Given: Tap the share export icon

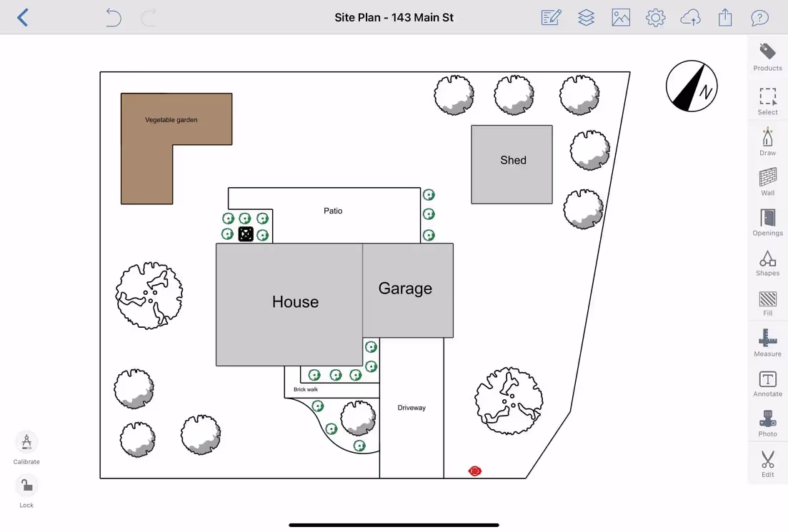Looking at the screenshot, I should [x=724, y=18].
